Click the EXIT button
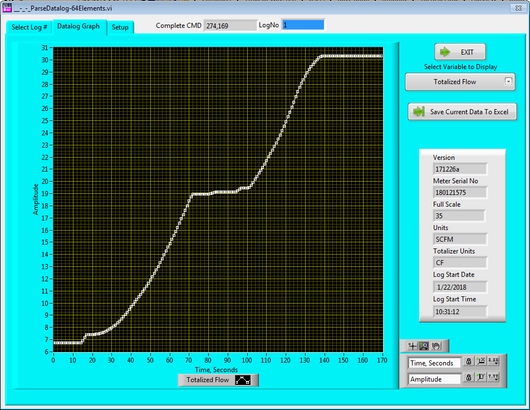Screen dimensions: 530x410 tap(460, 52)
